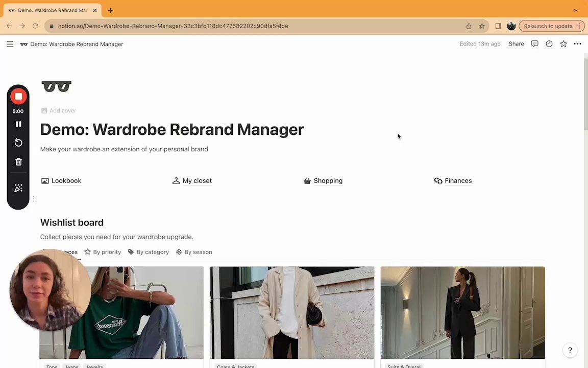
Task: Reload the current page in the browser
Action: pos(35,26)
